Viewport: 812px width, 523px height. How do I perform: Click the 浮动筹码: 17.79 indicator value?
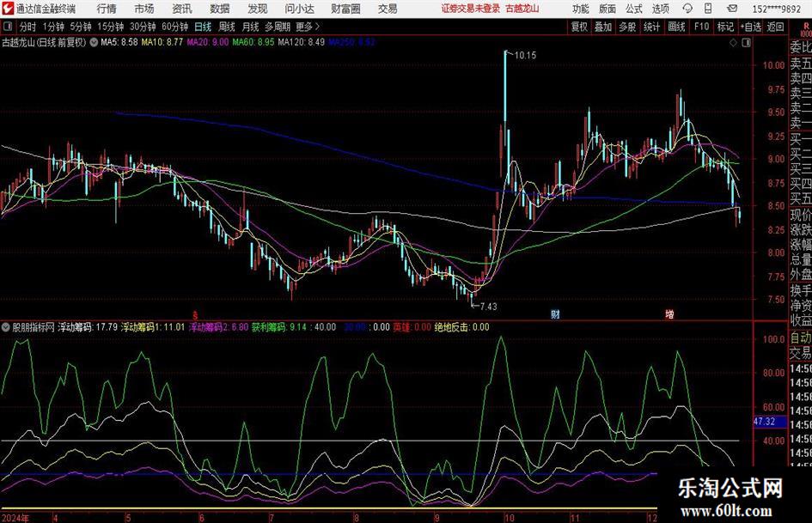(x=88, y=327)
